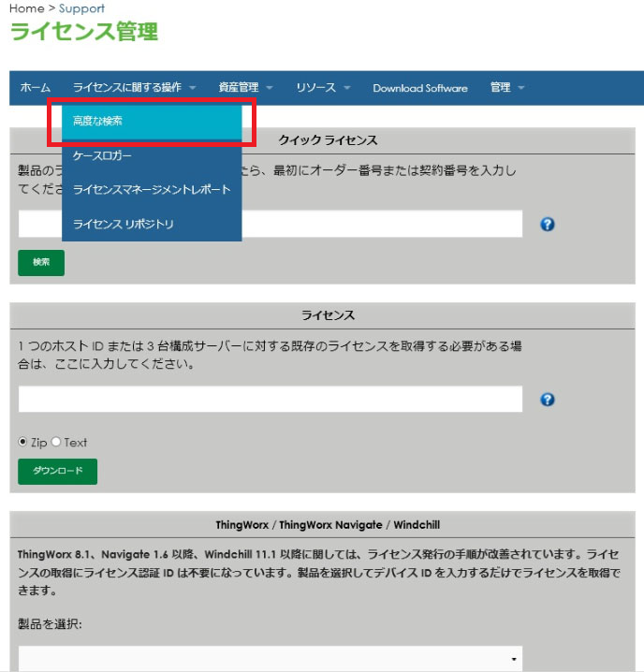Focus the host ID license field

pos(271,399)
